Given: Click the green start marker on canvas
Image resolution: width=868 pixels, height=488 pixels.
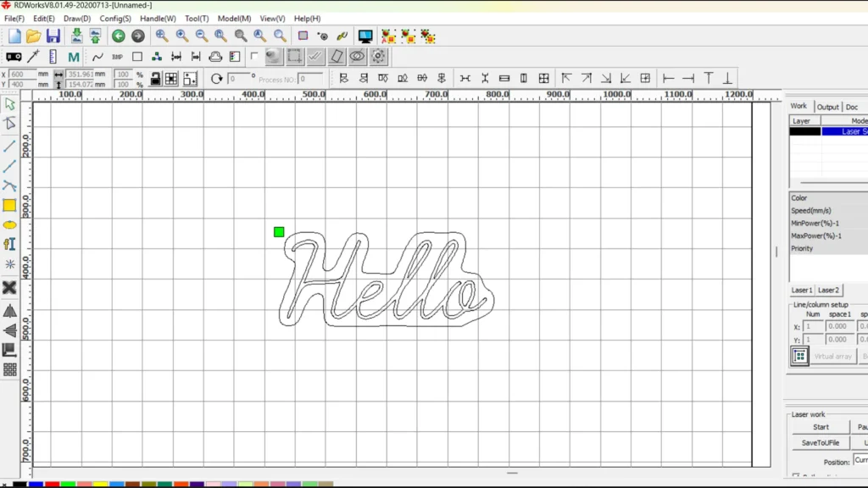Looking at the screenshot, I should 279,232.
